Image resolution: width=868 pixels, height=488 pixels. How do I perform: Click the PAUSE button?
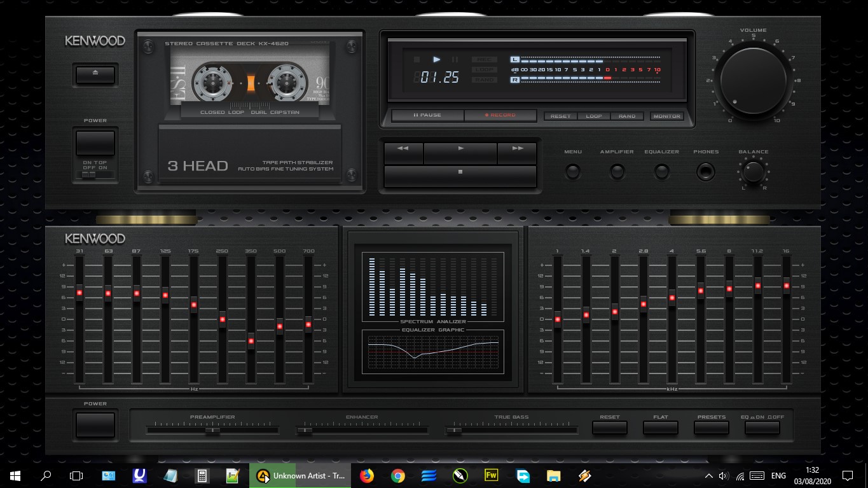(427, 115)
